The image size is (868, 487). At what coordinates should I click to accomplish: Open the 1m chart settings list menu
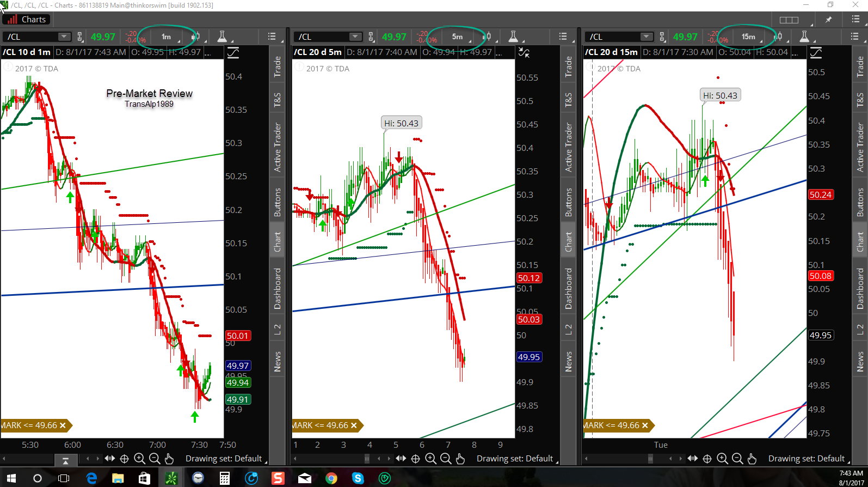(x=272, y=36)
